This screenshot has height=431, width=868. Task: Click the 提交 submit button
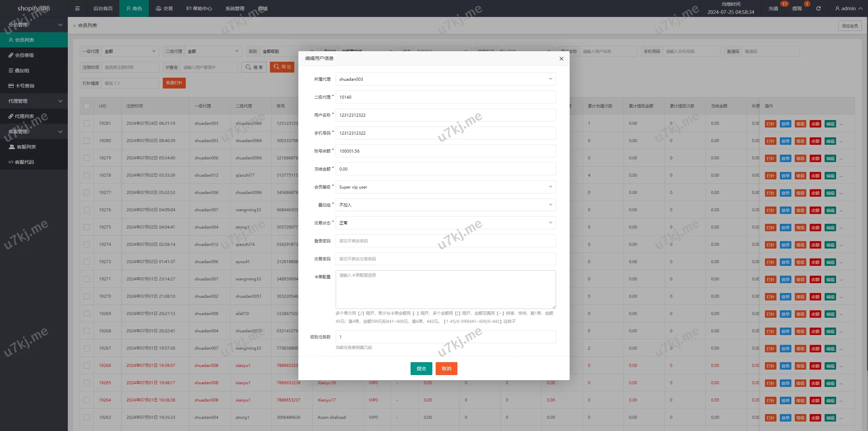pyautogui.click(x=421, y=369)
